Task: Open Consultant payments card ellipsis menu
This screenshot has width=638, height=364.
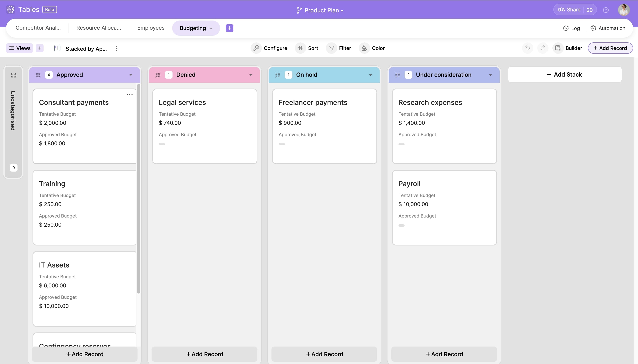Action: (x=130, y=94)
